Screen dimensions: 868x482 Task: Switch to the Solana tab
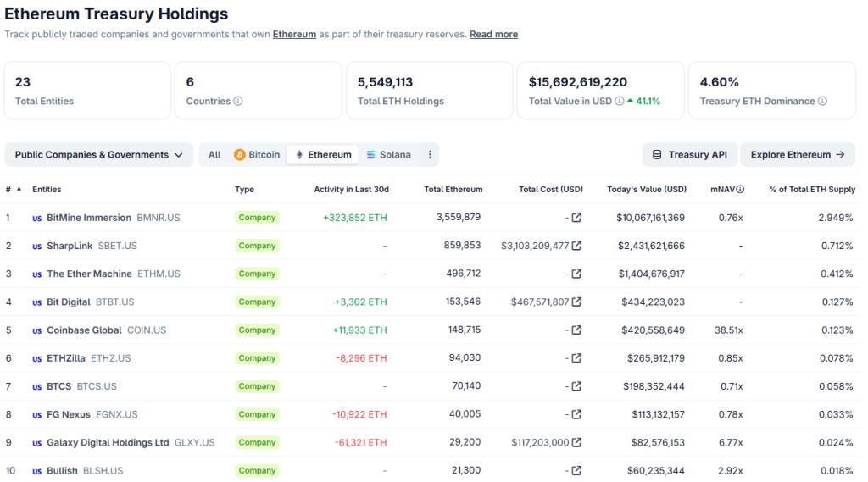pyautogui.click(x=388, y=155)
